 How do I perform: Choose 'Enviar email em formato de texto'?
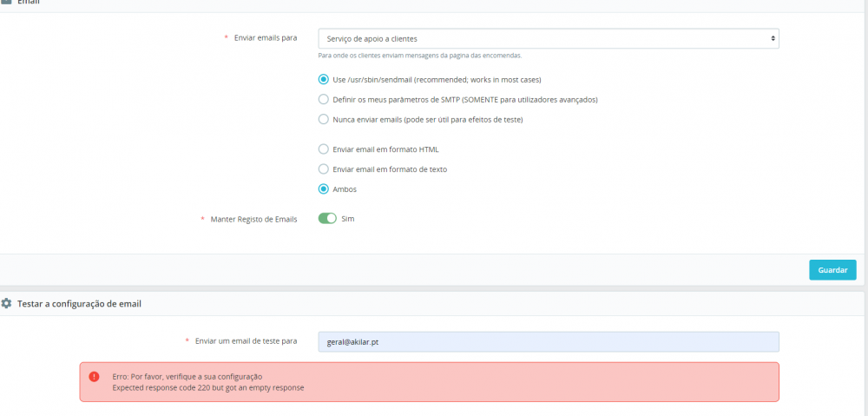324,168
